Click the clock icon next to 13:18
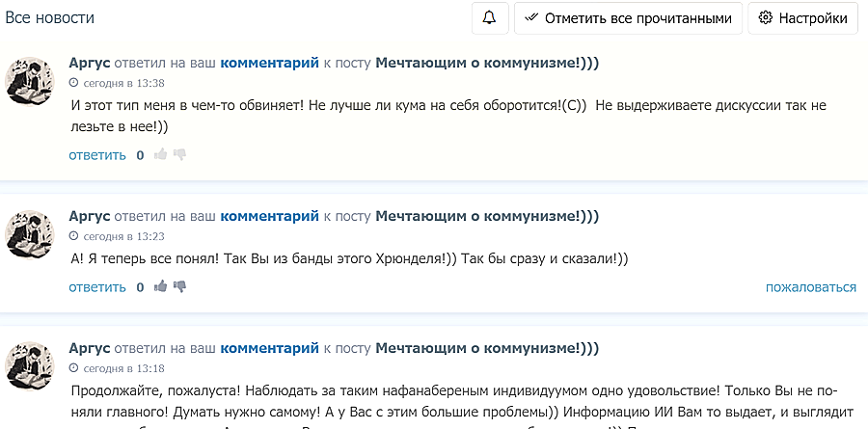Screen dimensions: 868x429 (74, 368)
